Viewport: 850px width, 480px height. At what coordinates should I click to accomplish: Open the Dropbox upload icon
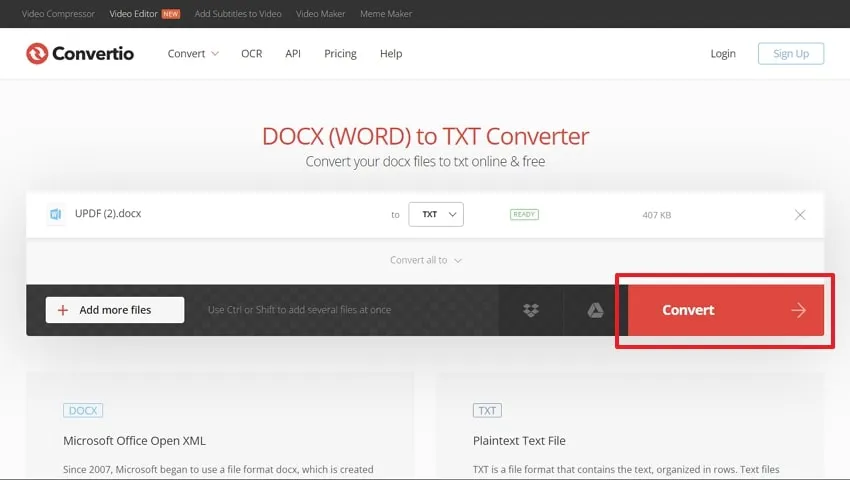click(531, 310)
